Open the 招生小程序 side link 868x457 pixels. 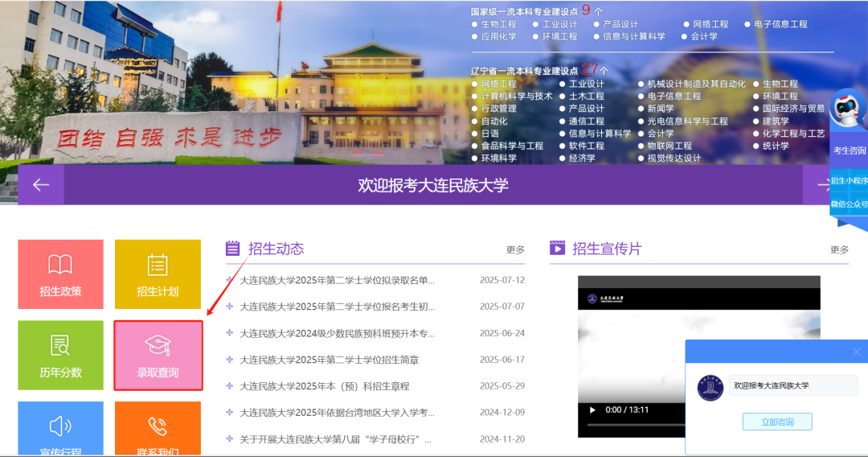850,180
